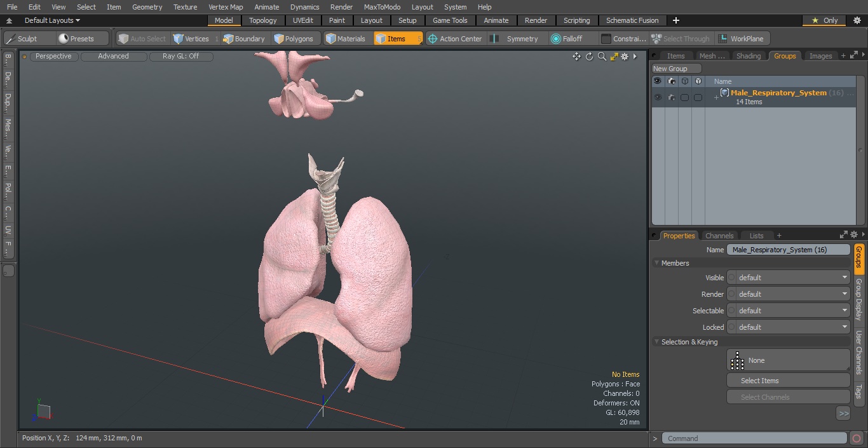Switch to the Channels tab

coord(719,236)
